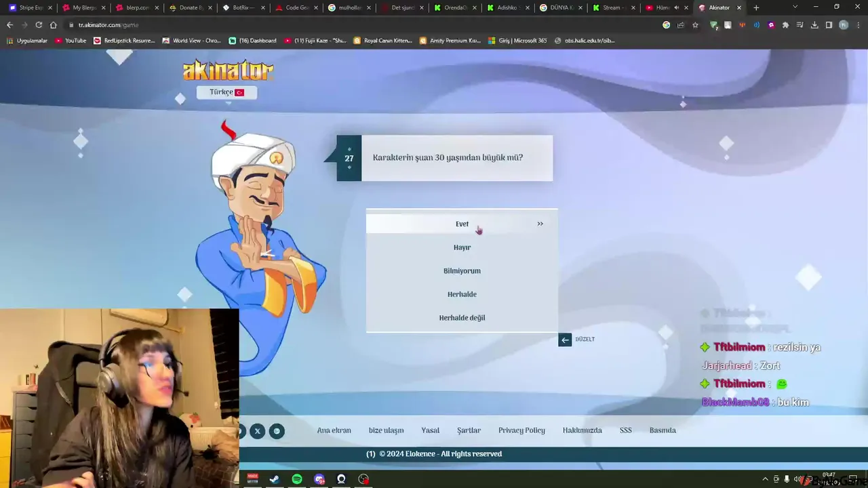This screenshot has height=488, width=868.
Task: Open the SSS footer link
Action: point(625,430)
